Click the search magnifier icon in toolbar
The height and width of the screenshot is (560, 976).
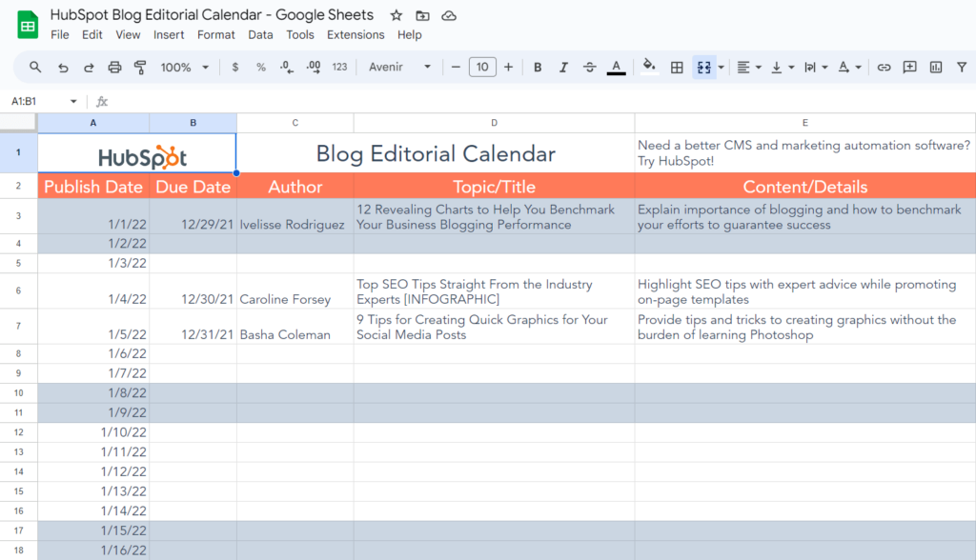(35, 67)
